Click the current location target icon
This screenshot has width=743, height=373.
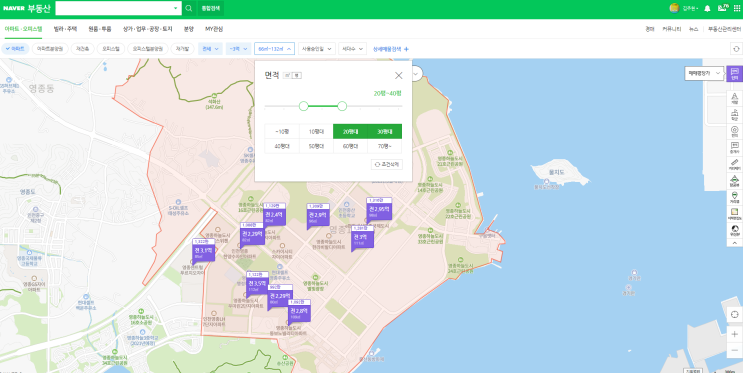[x=734, y=314]
